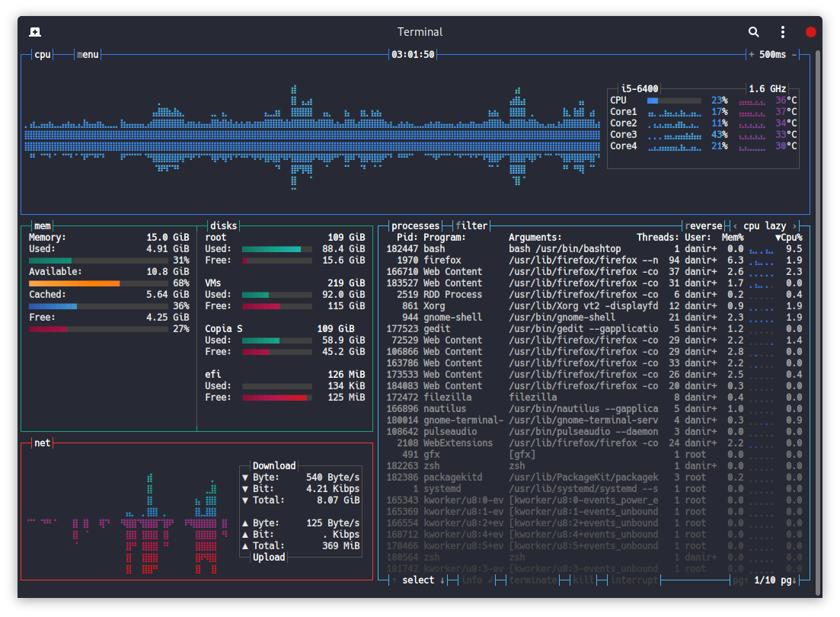Select the systemd process row
The width and height of the screenshot is (840, 617).
click(x=594, y=489)
